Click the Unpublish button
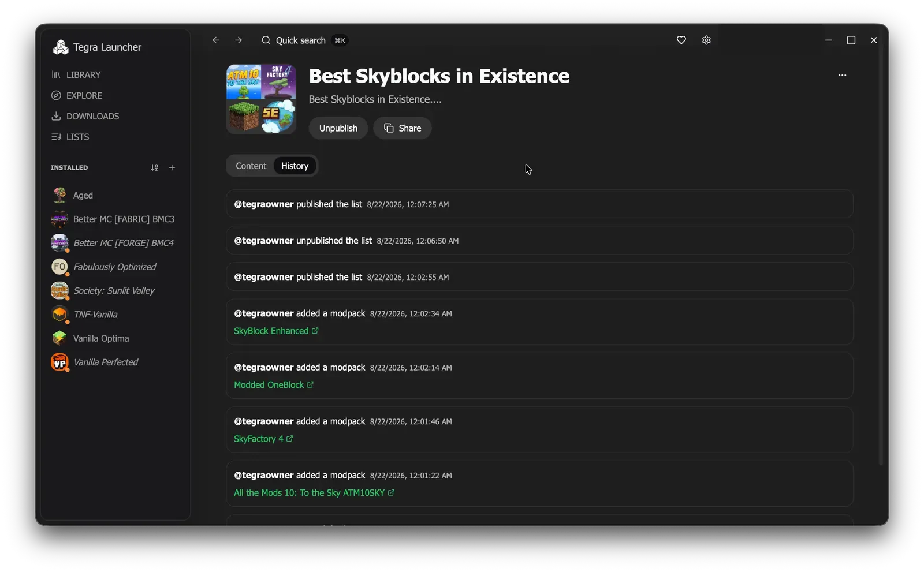Screen dimensions: 924x572 tap(338, 129)
